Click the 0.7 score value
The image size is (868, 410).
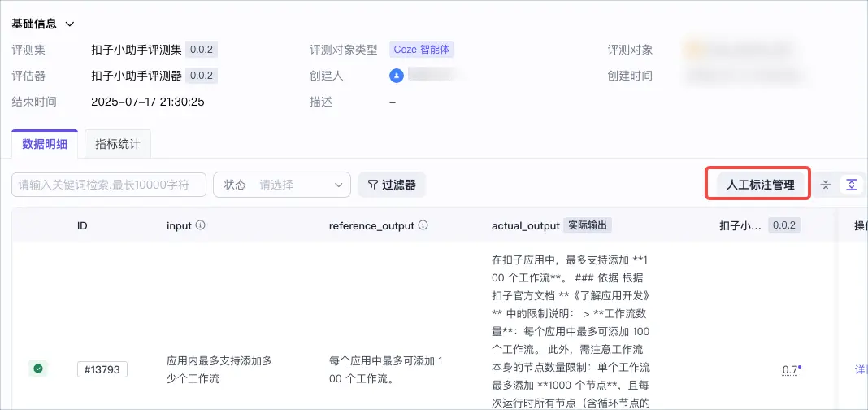[x=790, y=369]
